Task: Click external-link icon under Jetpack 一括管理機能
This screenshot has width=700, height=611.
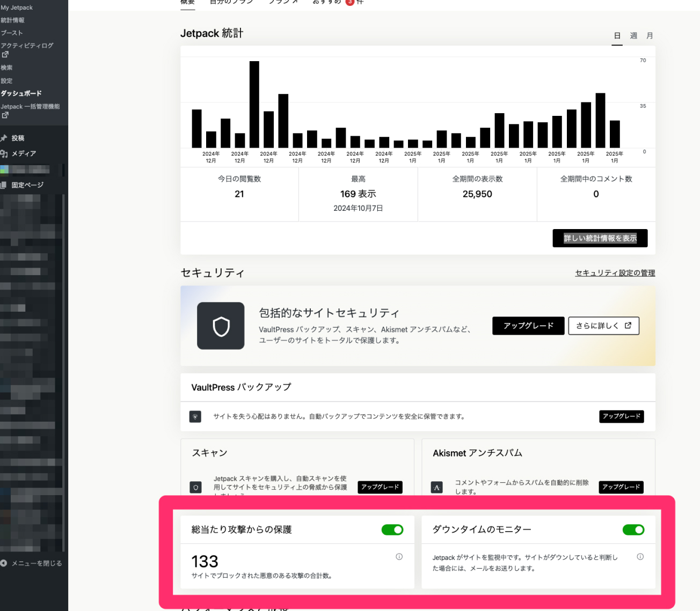Action: tap(5, 115)
